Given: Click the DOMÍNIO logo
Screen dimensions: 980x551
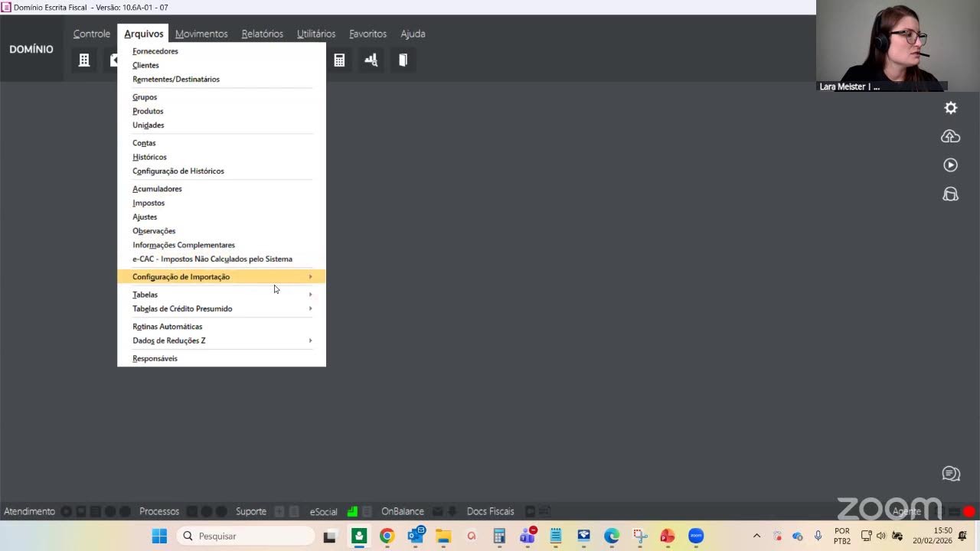Looking at the screenshot, I should pyautogui.click(x=31, y=49).
